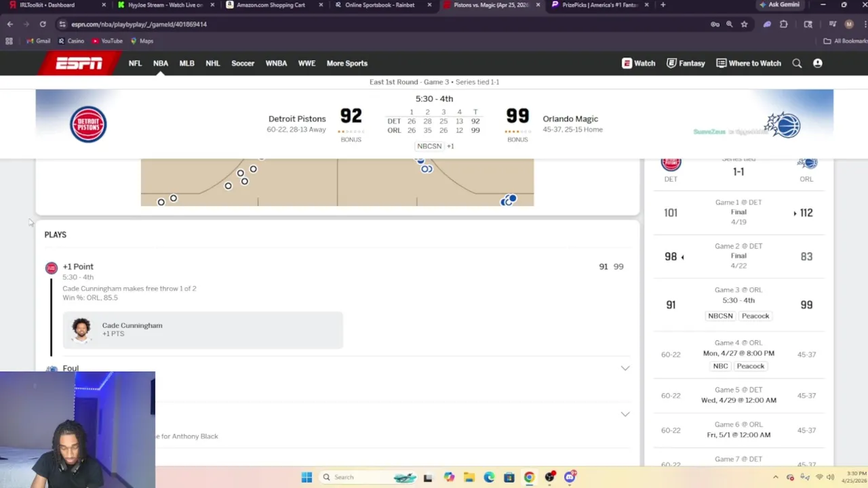Open Orlando Magic team name link
868x488 pixels.
pos(570,119)
